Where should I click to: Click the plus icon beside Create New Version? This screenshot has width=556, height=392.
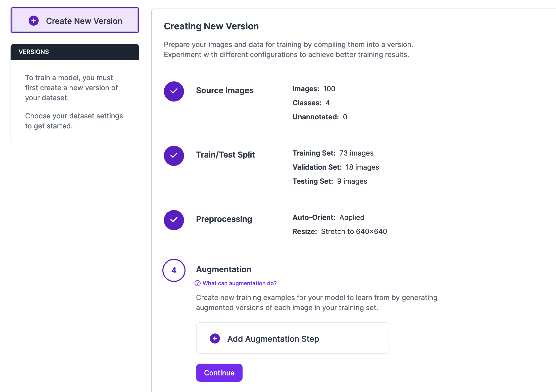tap(34, 21)
